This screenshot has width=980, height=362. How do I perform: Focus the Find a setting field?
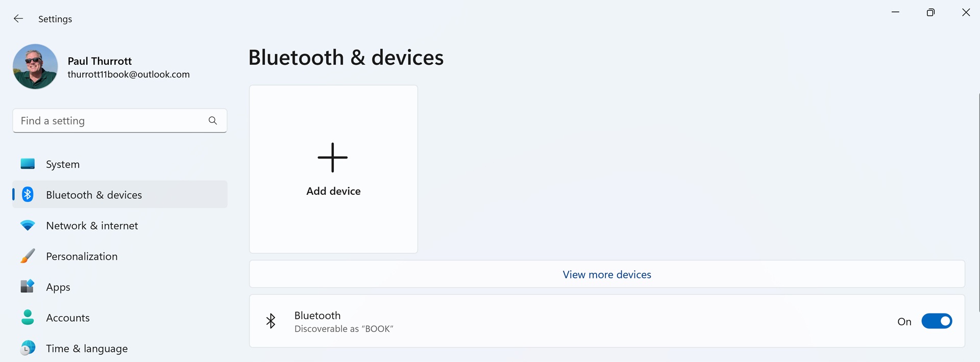pyautogui.click(x=120, y=121)
